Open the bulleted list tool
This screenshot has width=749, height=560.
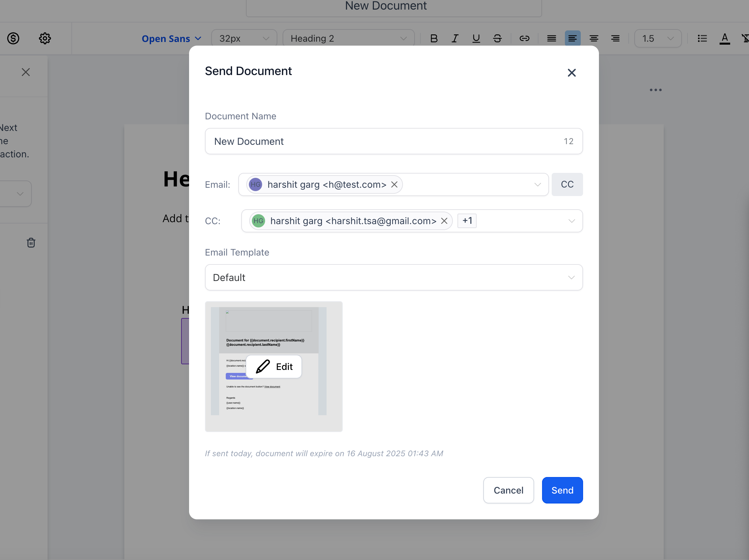pyautogui.click(x=702, y=38)
